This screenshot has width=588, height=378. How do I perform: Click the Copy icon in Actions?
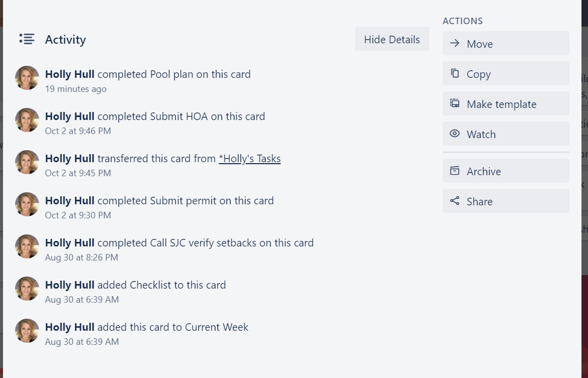tap(454, 74)
